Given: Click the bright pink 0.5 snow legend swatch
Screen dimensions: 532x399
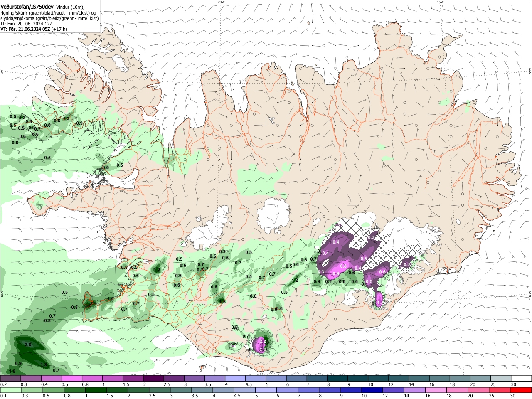Looking at the screenshot, I should pos(72,379).
